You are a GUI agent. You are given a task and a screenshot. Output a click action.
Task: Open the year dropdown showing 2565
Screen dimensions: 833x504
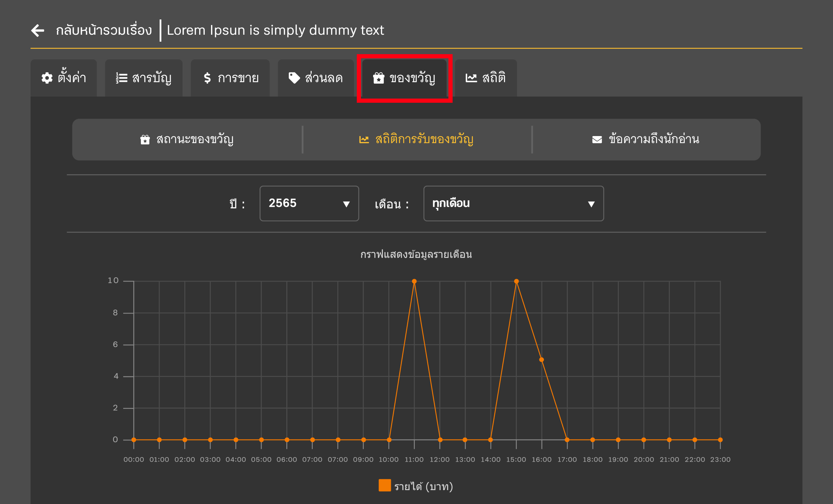click(309, 203)
